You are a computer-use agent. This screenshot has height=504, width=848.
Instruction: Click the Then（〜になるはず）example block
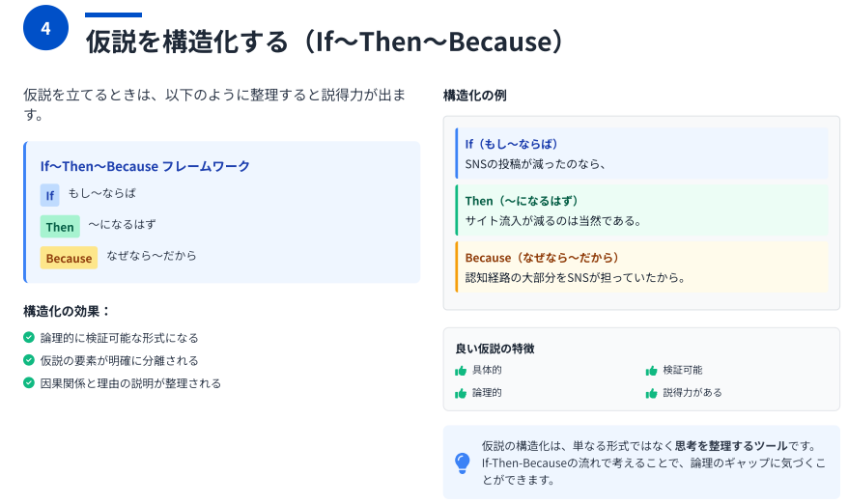pyautogui.click(x=642, y=210)
